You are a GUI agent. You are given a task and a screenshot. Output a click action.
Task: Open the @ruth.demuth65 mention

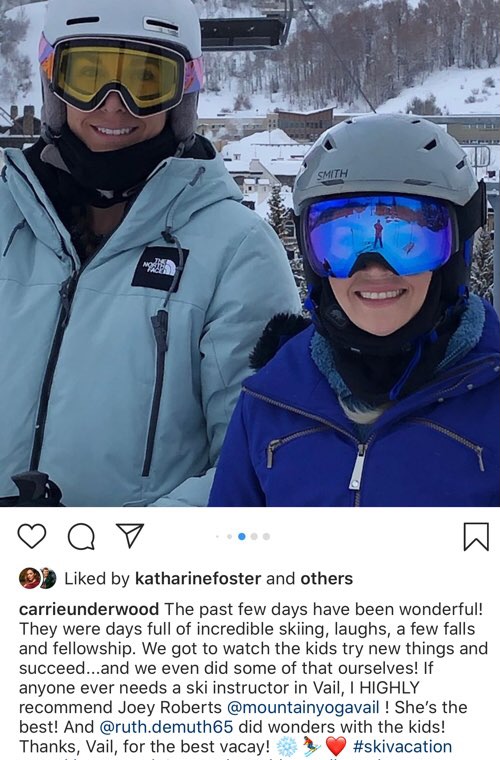pos(166,727)
